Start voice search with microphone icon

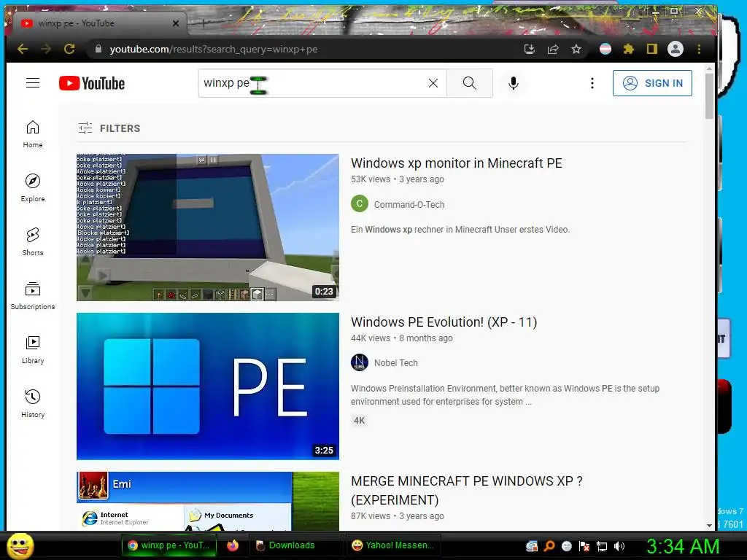513,83
